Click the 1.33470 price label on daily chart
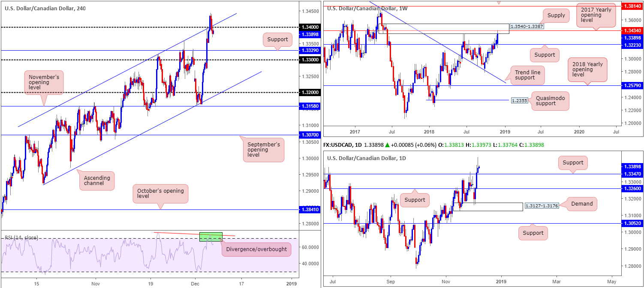Viewport: 644px width, 288px height. tap(632, 174)
